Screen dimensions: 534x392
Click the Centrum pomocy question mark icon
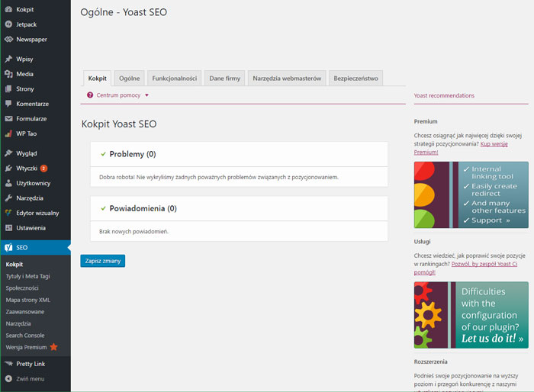[90, 95]
